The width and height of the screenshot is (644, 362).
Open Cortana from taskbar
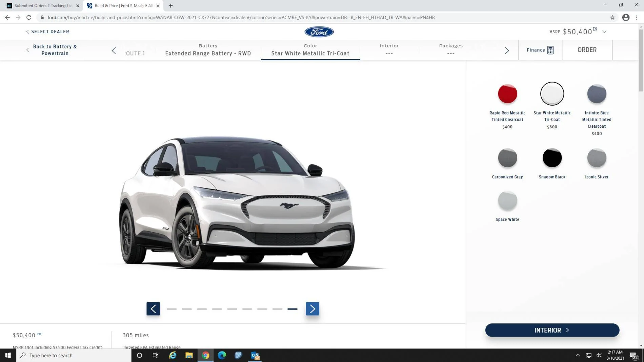tap(139, 355)
